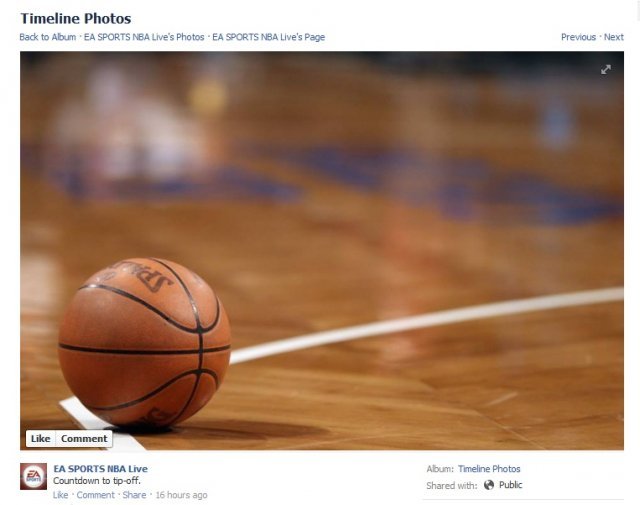The height and width of the screenshot is (505, 640).
Task: Click the Public globe icon
Action: (x=489, y=485)
